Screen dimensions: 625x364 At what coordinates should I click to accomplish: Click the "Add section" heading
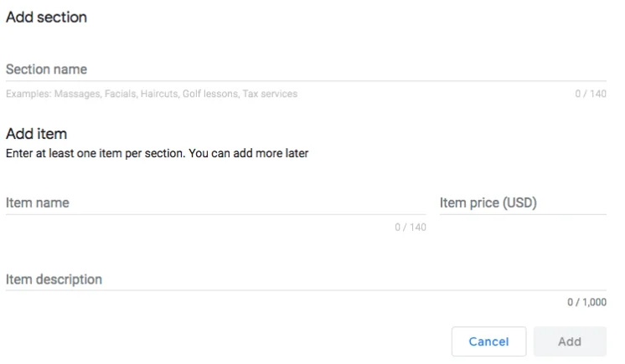click(46, 17)
